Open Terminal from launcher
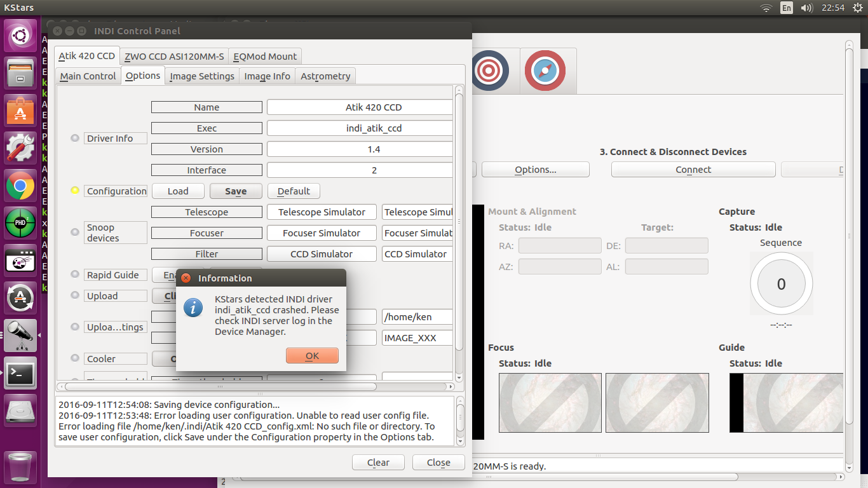Viewport: 868px width, 488px height. (20, 373)
